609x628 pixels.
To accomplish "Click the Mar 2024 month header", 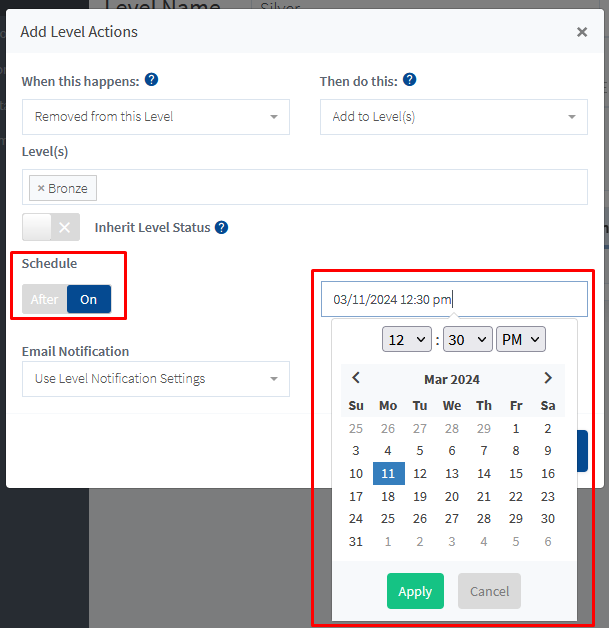I will [x=452, y=379].
